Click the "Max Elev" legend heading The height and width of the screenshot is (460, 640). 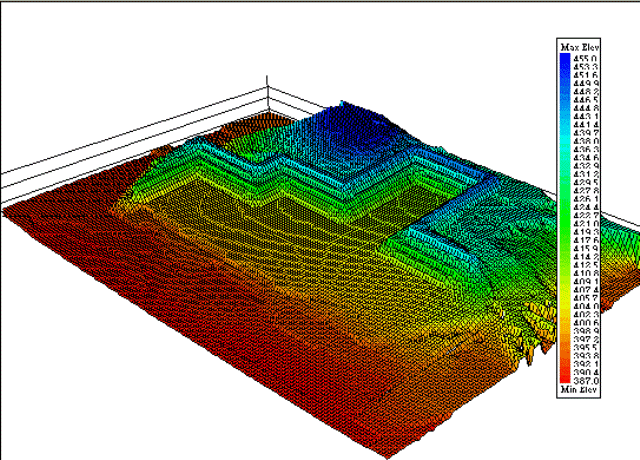(x=578, y=47)
